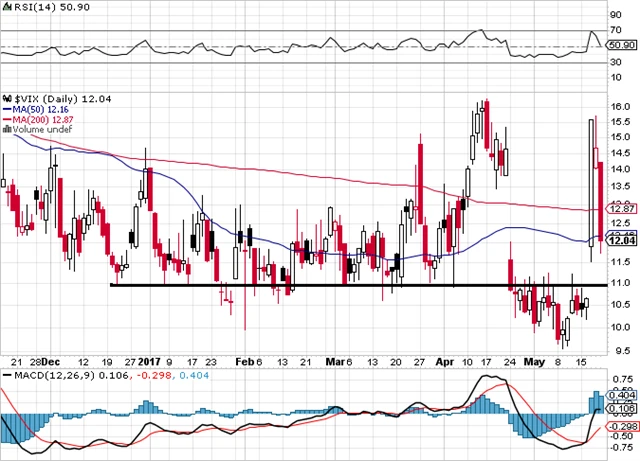Click the black horizontal support line at 11.0
Viewport: 640px width, 461px height.
coord(300,285)
